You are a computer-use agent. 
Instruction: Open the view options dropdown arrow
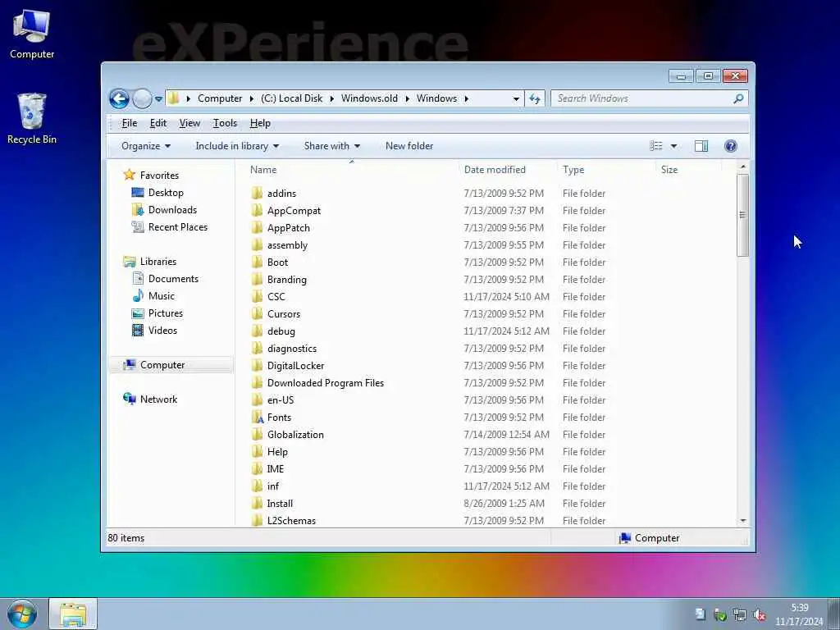673,146
